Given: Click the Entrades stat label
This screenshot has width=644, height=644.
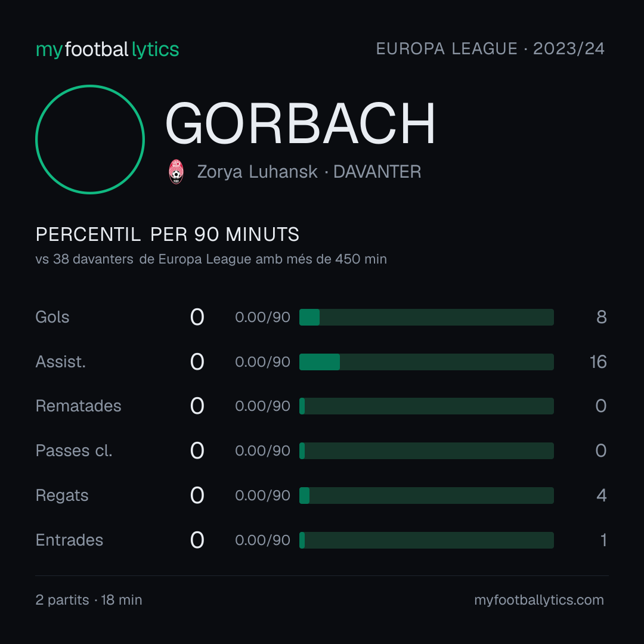Looking at the screenshot, I should [69, 540].
